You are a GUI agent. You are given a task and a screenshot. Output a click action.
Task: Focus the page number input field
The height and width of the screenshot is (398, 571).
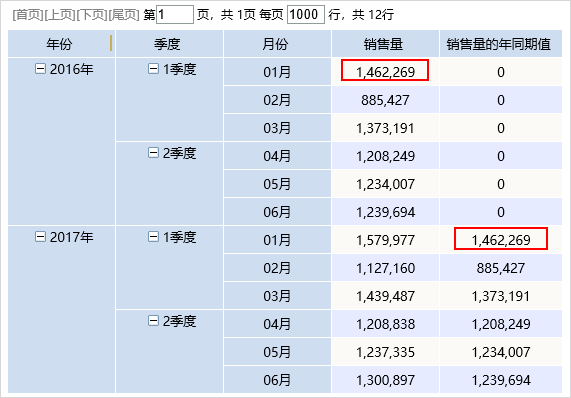[x=175, y=15]
